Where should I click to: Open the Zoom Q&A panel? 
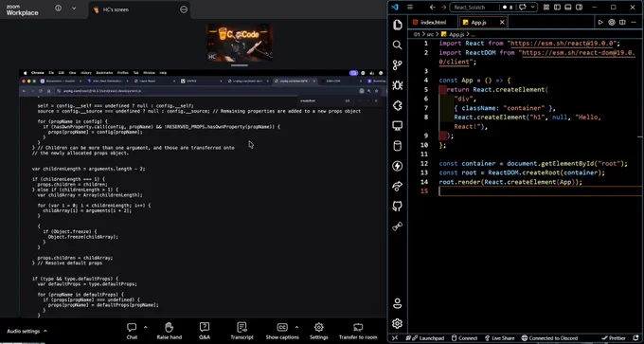tap(205, 331)
